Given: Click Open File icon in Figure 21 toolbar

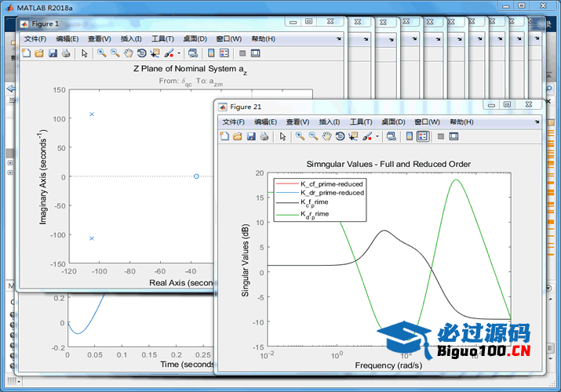Looking at the screenshot, I should point(238,136).
